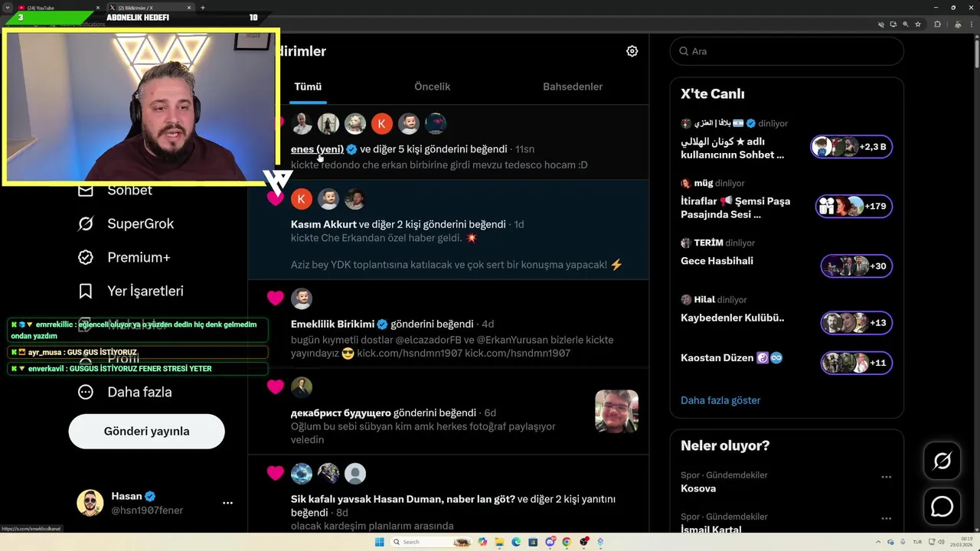Click TUR language indicator
Viewport: 980px width, 551px height.
917,542
